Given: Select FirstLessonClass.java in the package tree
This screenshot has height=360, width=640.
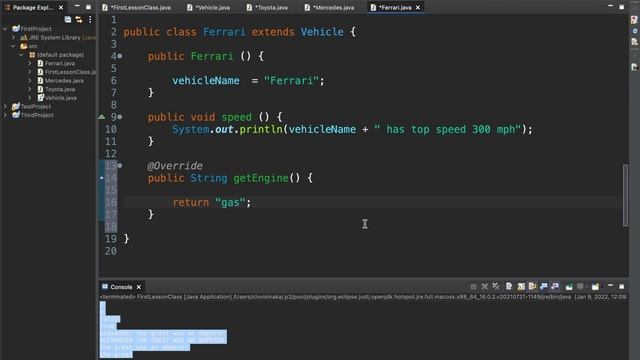Looking at the screenshot, I should [70, 72].
